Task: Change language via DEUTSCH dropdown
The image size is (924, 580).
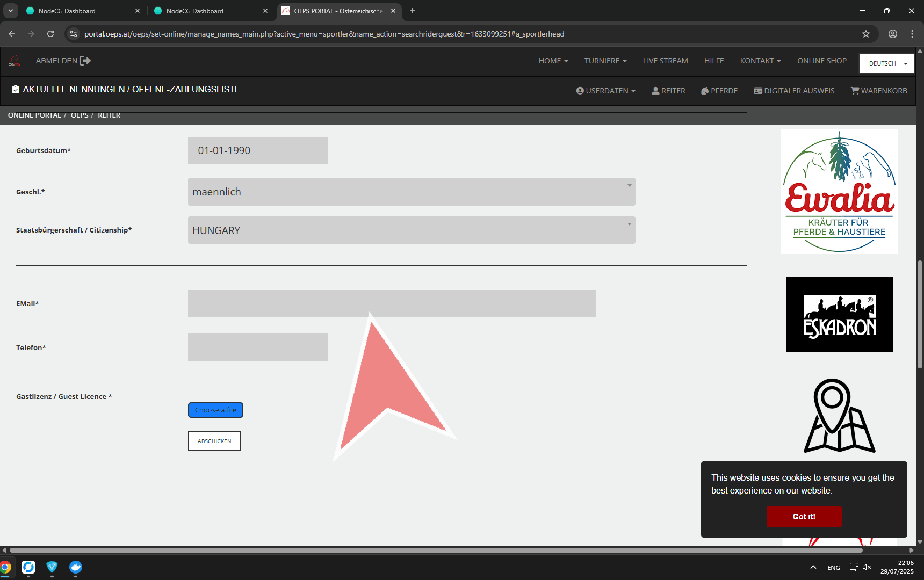Action: (x=887, y=63)
